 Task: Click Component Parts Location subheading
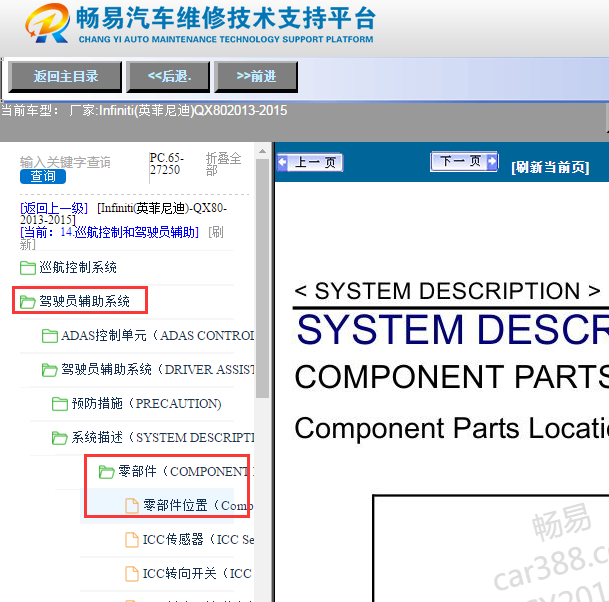[451, 428]
